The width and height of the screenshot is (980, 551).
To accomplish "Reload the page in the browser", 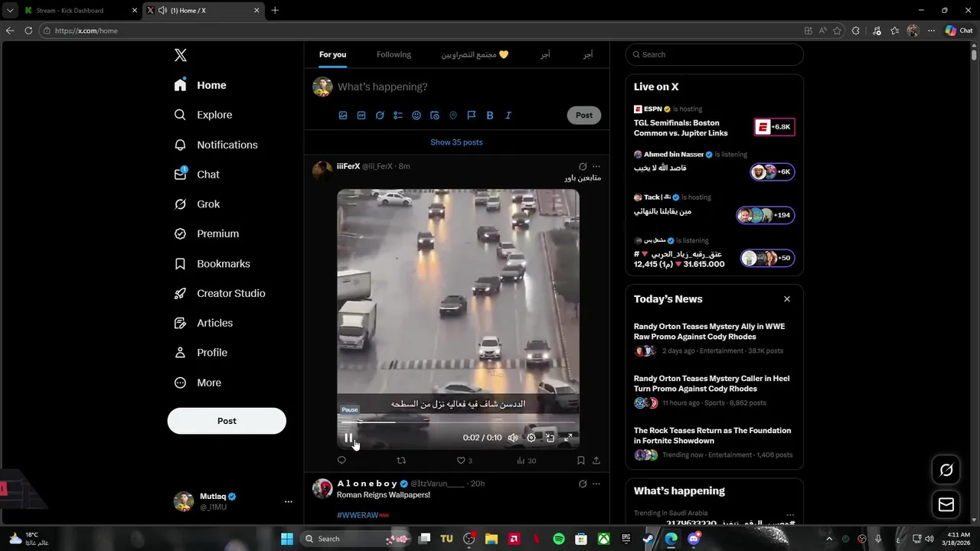I will point(28,31).
